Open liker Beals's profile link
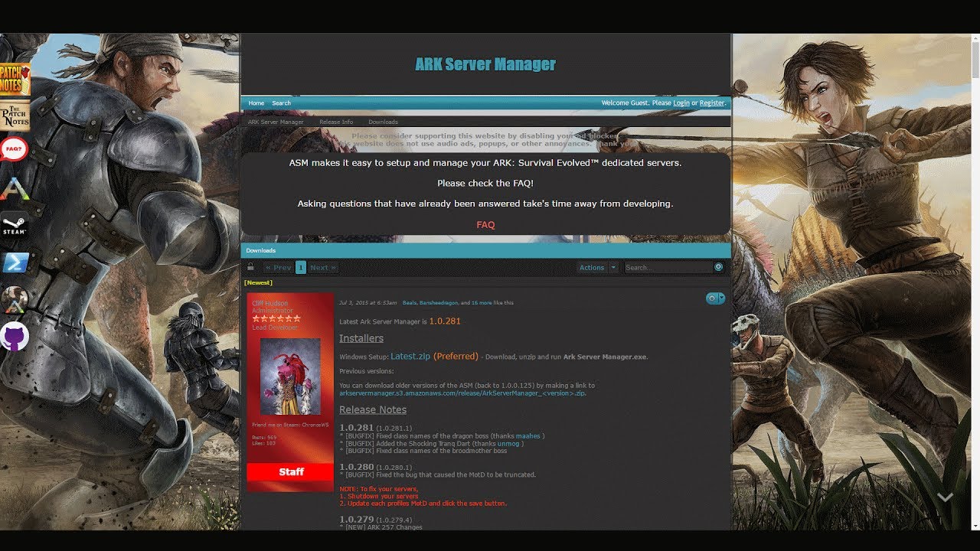 click(410, 303)
